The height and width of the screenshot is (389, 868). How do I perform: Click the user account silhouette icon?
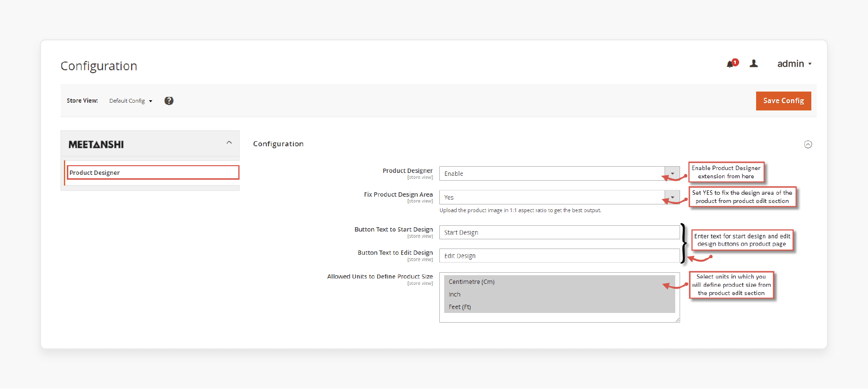click(754, 63)
